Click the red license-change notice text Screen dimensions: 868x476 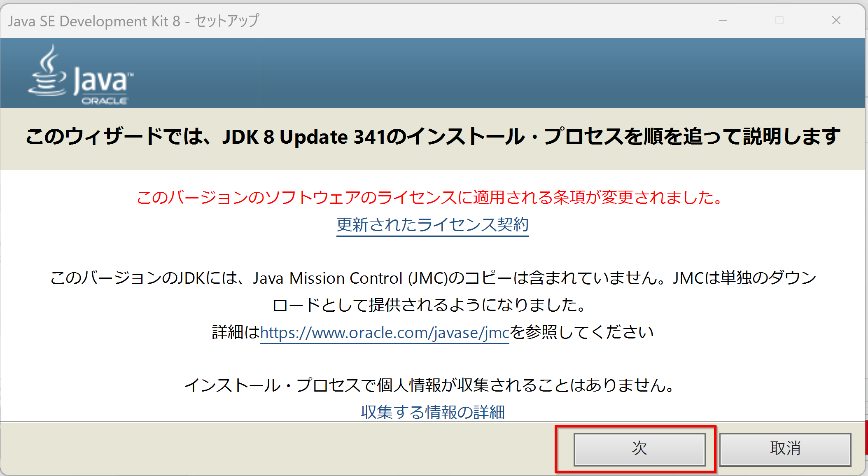click(x=430, y=197)
